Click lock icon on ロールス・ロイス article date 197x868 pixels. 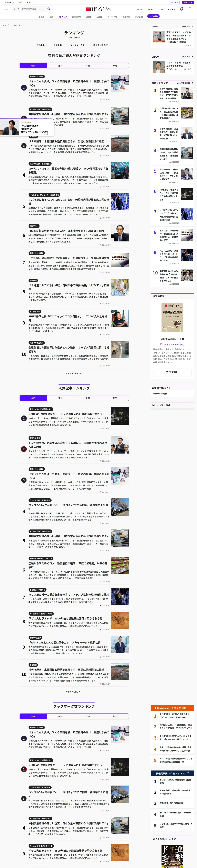(101, 187)
